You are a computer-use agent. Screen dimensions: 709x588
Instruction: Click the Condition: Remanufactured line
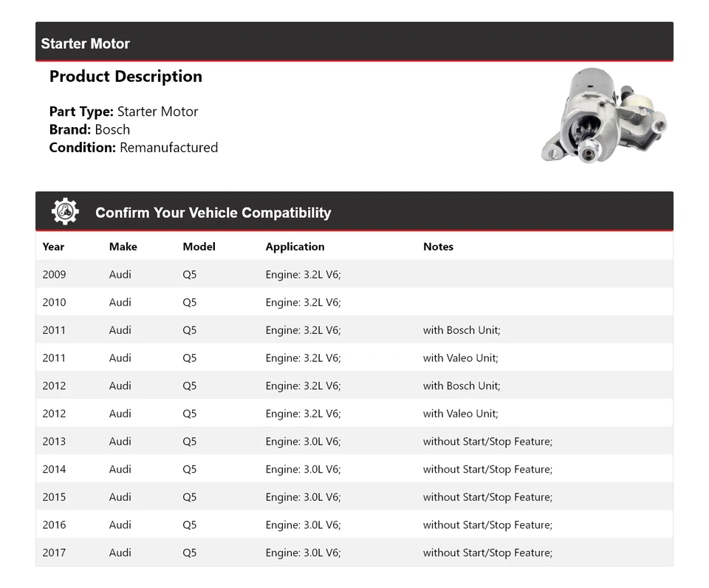pyautogui.click(x=134, y=147)
